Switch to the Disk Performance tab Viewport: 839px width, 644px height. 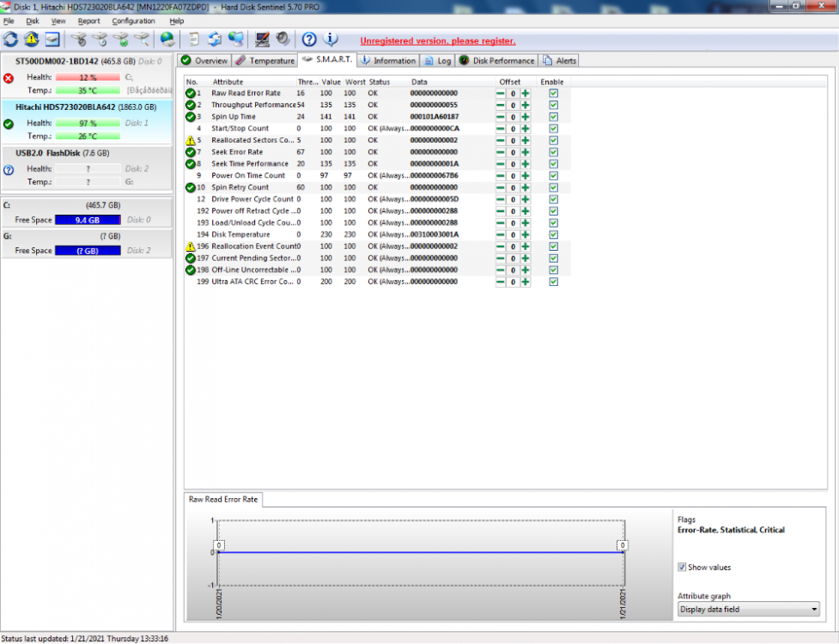click(x=496, y=60)
